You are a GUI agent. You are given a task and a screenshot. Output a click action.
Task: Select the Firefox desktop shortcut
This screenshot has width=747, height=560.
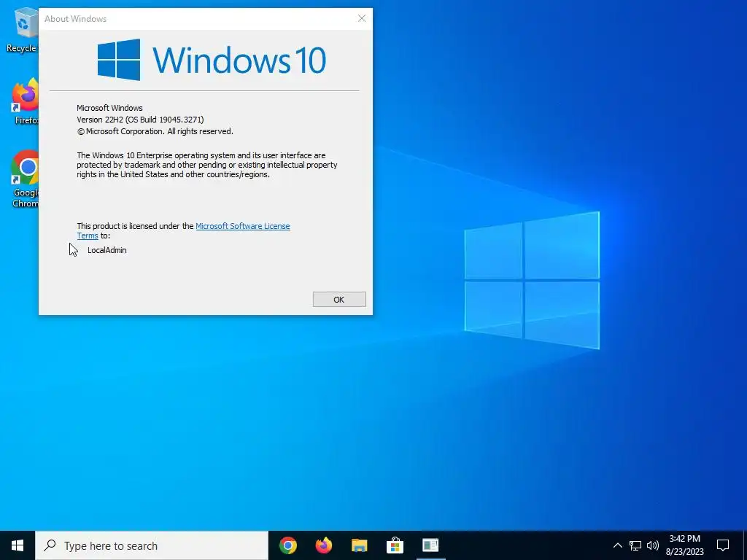[26, 101]
